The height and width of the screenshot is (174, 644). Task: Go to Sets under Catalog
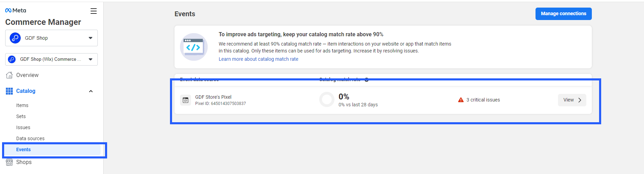[21, 116]
